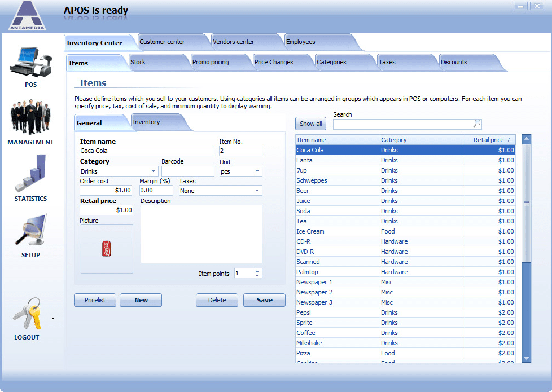Select the General sub-tab
The width and height of the screenshot is (552, 392).
100,123
